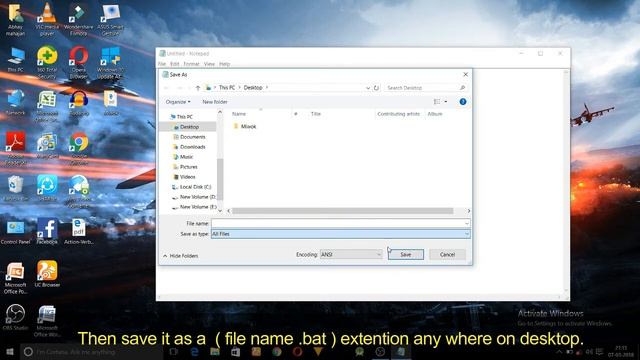Screen dimensions: 640x360
Task: Click the Title column header
Action: [316, 114]
